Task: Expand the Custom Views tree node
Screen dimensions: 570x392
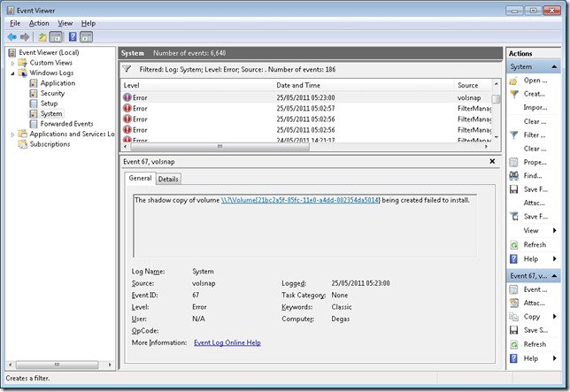Action: (x=12, y=63)
